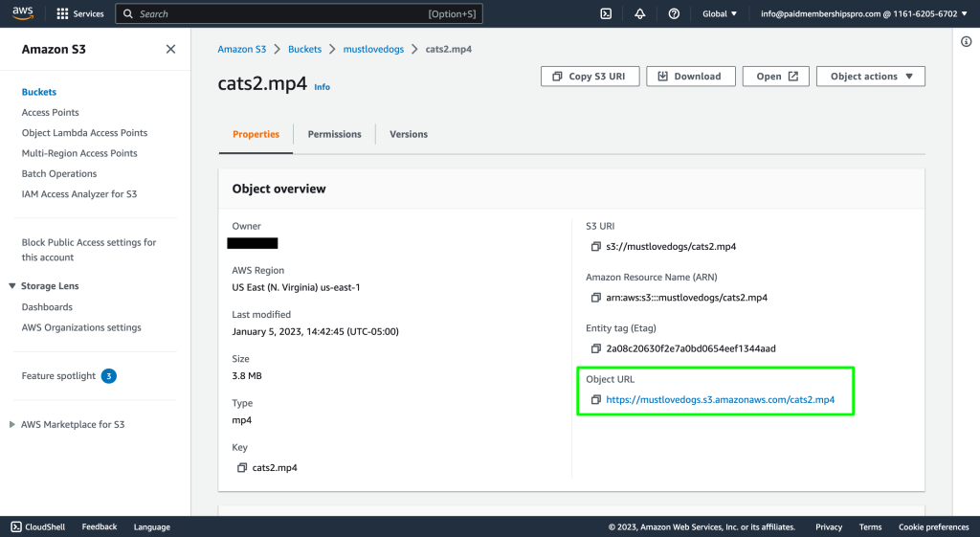
Task: Click the 3.8 MB size value
Action: [x=247, y=376]
